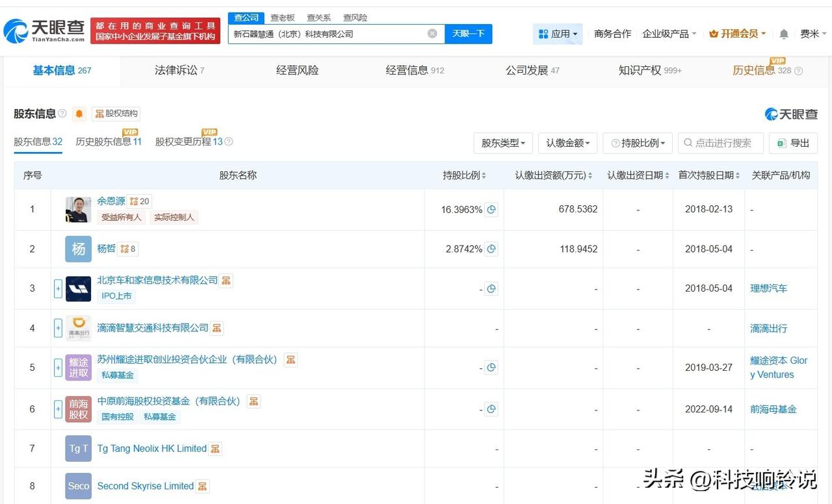Screen dimensions: 832x504
Task: Select the 股东信息 32 sub-tab
Action: point(38,142)
